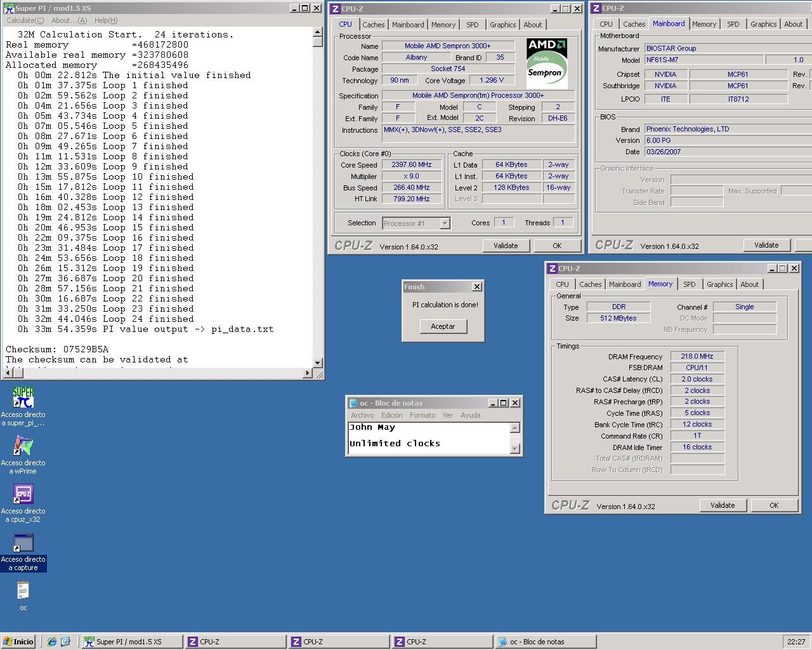Viewport: 812px width, 650px height.
Task: Click Validate in CPU-Z Memory window
Action: (723, 505)
